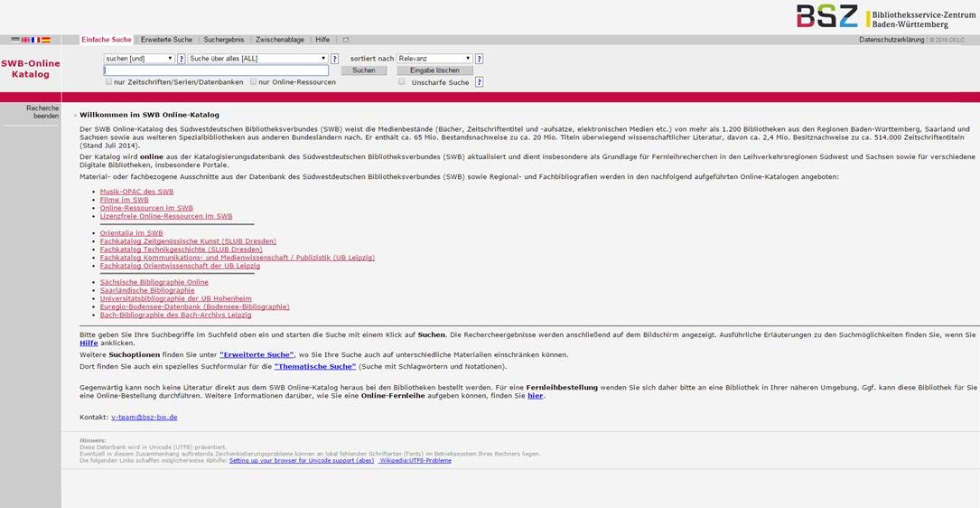Click 'Willkommen im SWB Online-Katalog' heading
This screenshot has width=980, height=508.
click(149, 115)
